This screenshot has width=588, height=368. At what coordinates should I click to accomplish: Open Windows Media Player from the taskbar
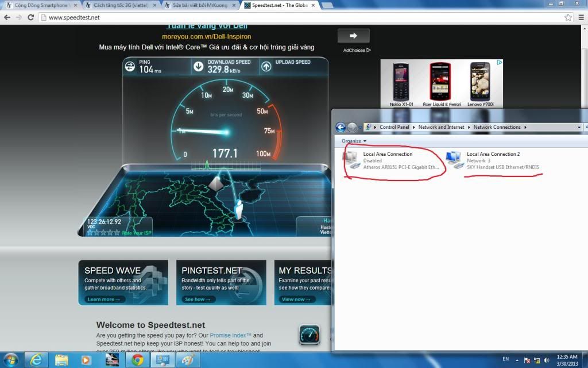point(86,360)
